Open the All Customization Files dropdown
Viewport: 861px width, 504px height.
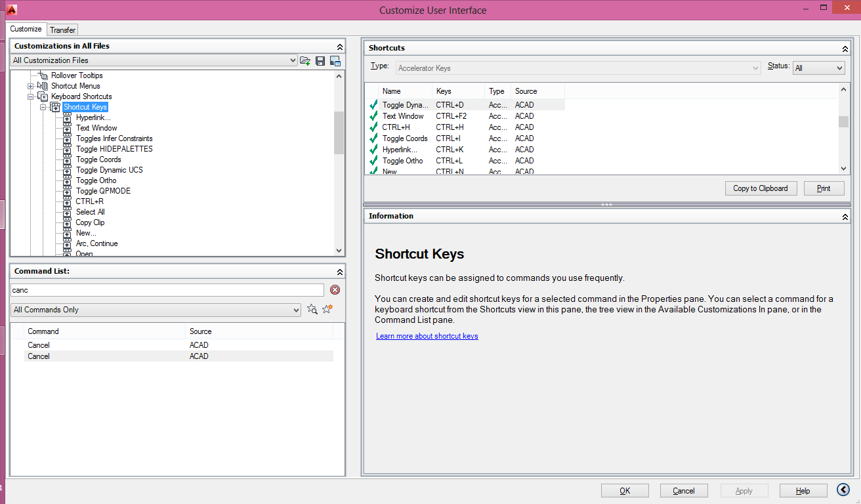(293, 60)
